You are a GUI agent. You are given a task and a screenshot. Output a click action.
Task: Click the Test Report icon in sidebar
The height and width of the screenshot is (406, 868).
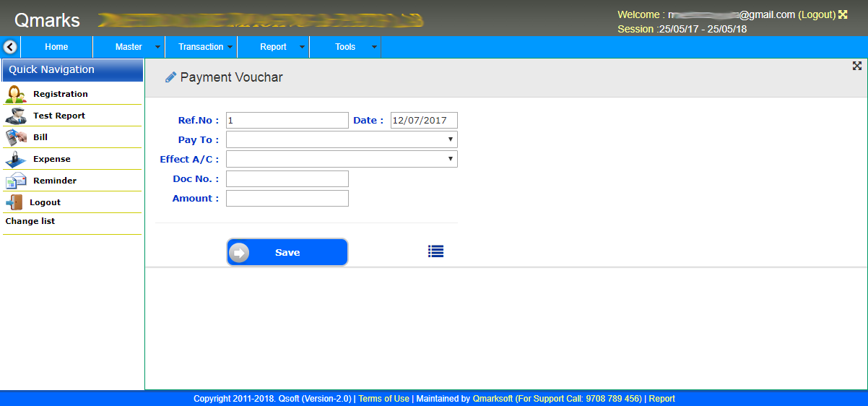click(x=16, y=116)
